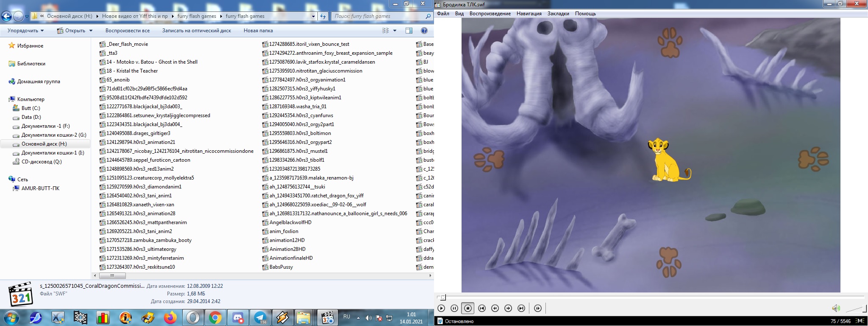Open the Explorer help icon
868x326 pixels.
pos(424,31)
